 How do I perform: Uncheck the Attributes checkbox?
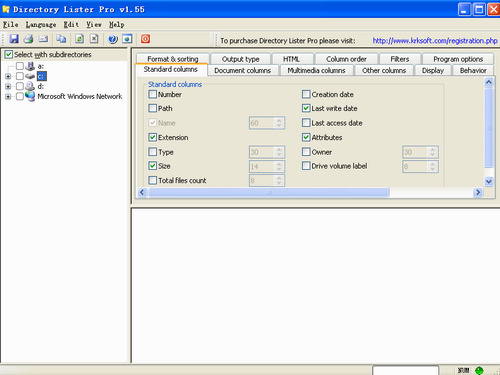(306, 137)
